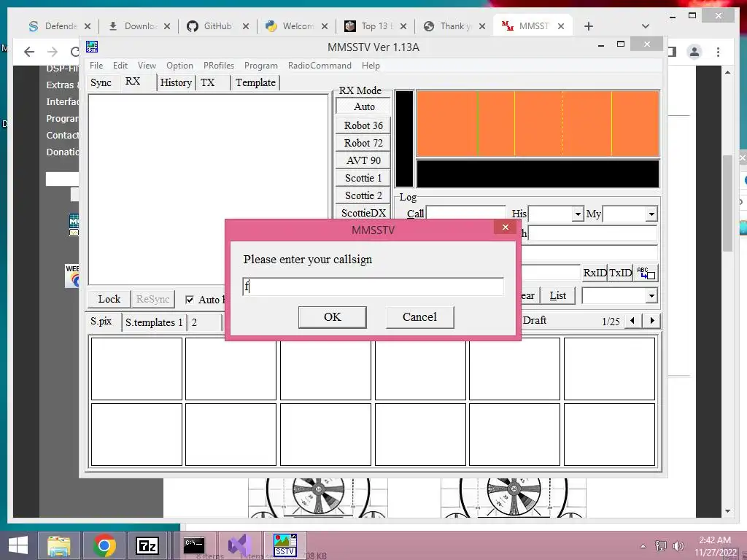The image size is (747, 560).
Task: Go to next thumbnail page arrow
Action: click(x=651, y=321)
